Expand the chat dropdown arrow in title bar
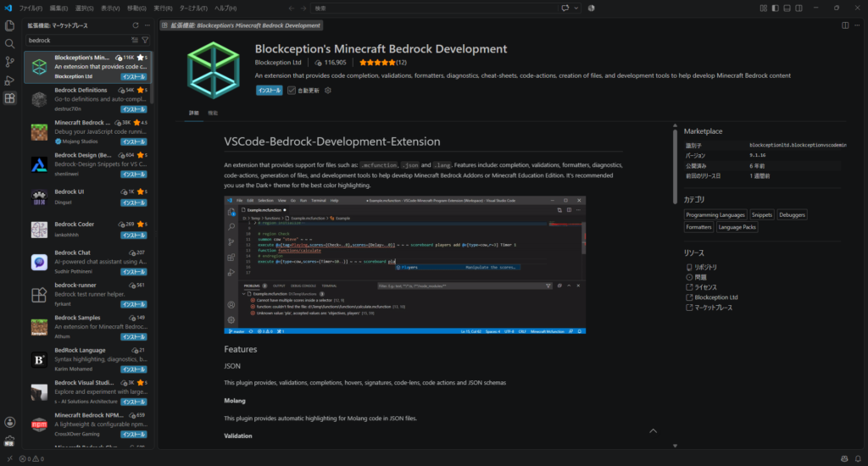868x466 pixels. pos(576,8)
